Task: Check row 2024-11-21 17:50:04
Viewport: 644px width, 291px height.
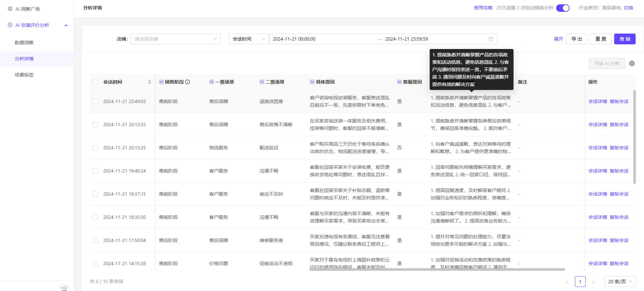Action: coord(95,240)
